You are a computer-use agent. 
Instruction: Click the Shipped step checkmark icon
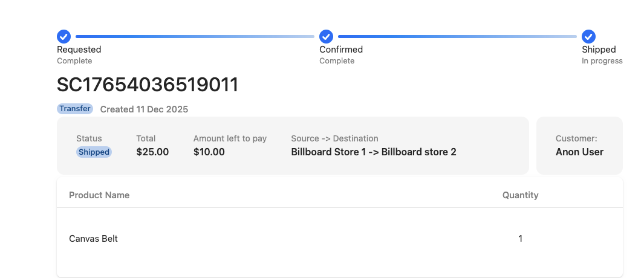coord(588,36)
